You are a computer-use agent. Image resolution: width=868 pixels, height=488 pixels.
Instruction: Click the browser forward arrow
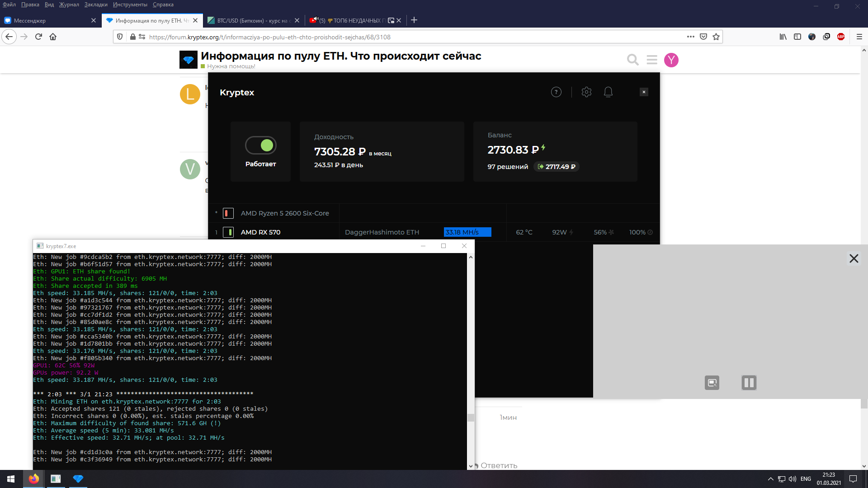point(24,37)
